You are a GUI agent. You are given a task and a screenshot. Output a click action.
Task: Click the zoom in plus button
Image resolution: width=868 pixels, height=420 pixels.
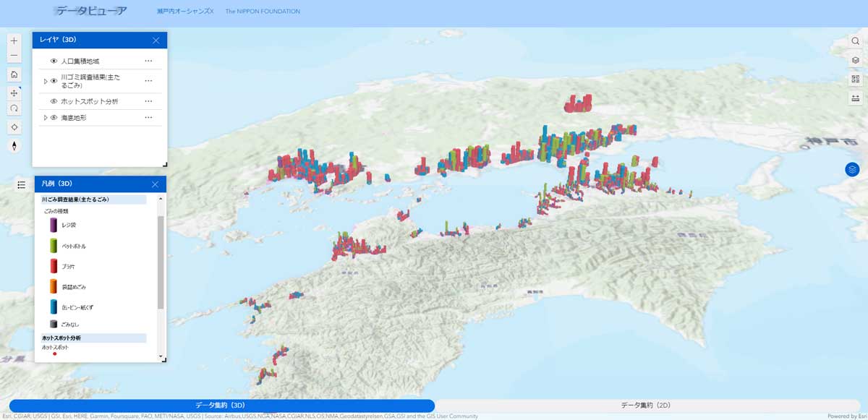point(14,41)
